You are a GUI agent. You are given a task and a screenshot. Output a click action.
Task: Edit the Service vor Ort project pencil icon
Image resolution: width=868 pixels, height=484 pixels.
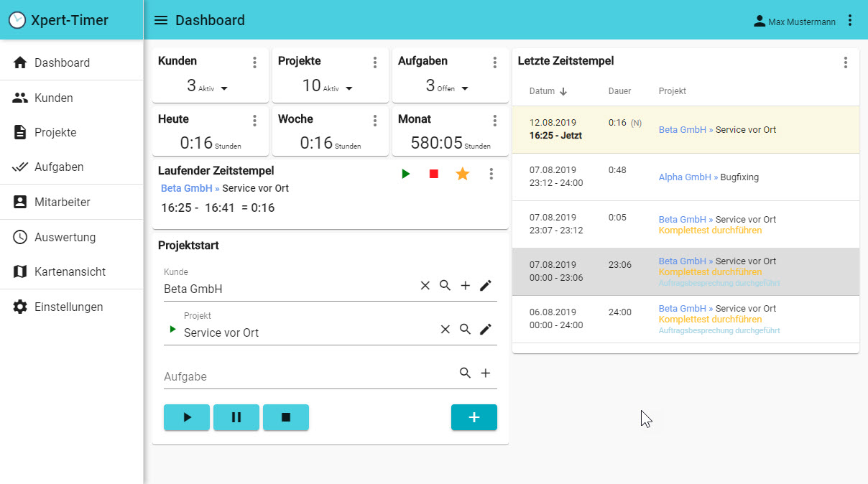pos(486,329)
